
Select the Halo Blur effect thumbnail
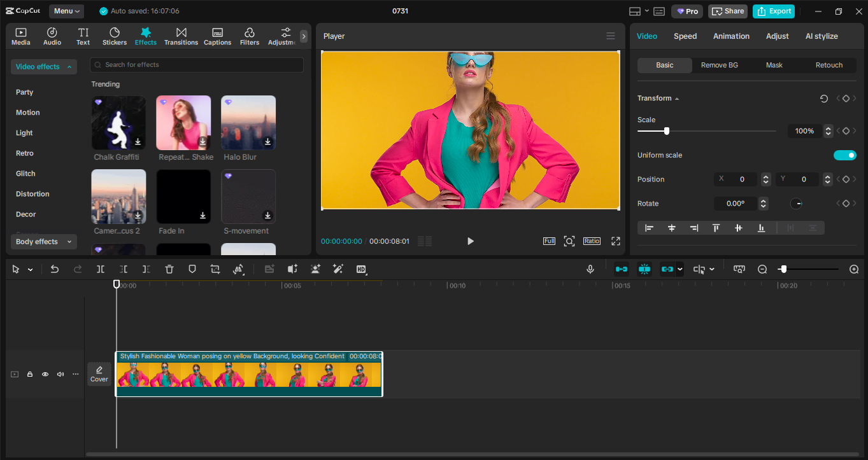pyautogui.click(x=248, y=122)
